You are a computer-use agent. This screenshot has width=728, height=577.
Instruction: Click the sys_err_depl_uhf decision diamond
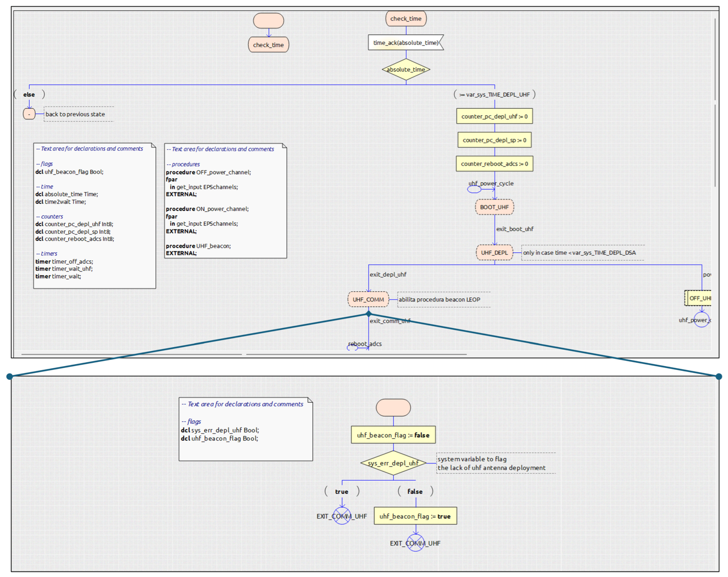(393, 463)
